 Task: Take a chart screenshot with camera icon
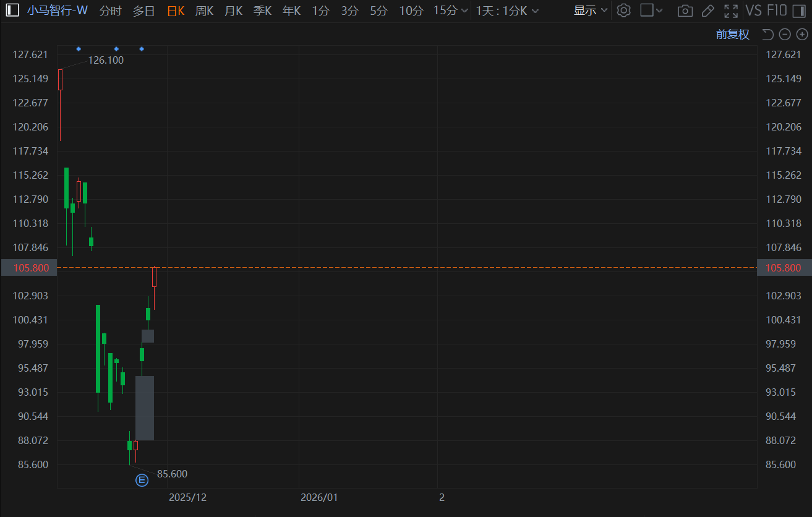685,11
